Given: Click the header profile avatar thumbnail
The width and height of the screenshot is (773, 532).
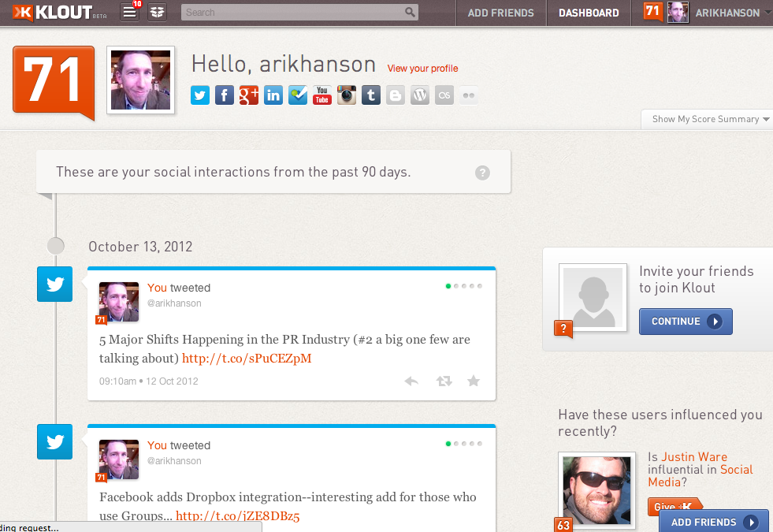Looking at the screenshot, I should [678, 13].
